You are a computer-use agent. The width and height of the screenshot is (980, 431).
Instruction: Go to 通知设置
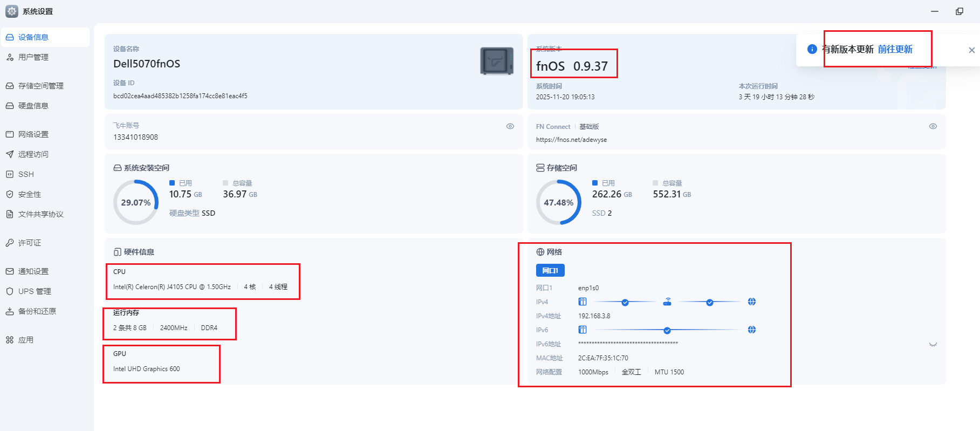(45, 271)
